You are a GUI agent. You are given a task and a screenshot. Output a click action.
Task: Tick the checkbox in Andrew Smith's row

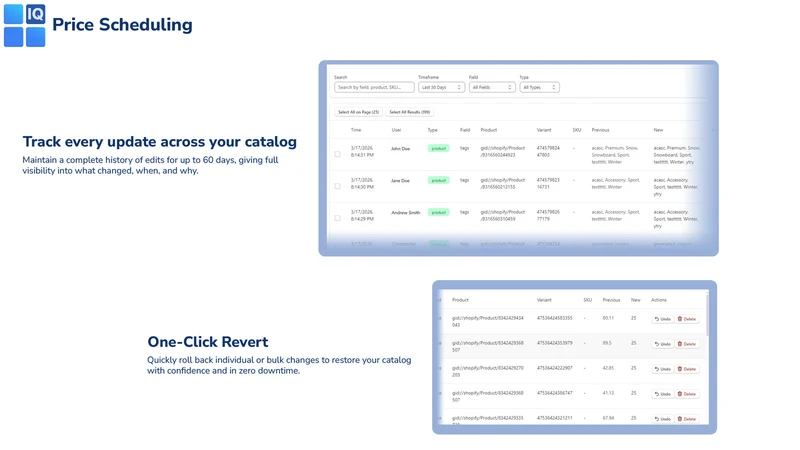pyautogui.click(x=337, y=218)
